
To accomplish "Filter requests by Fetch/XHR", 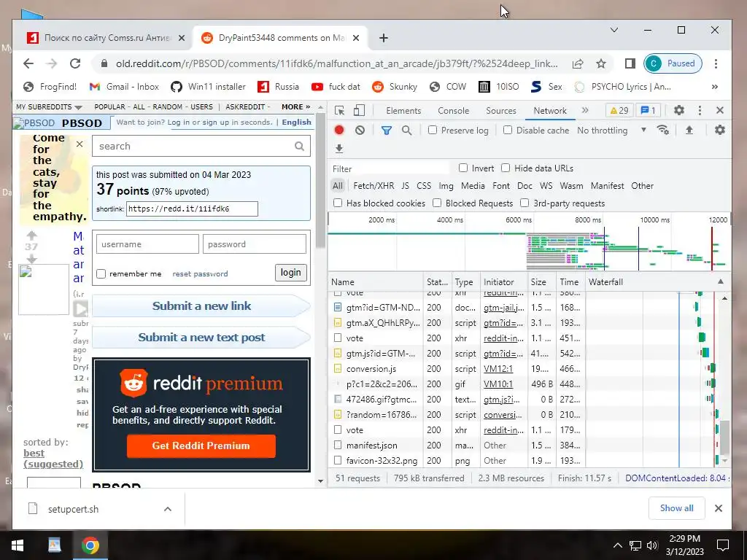I will [x=373, y=186].
